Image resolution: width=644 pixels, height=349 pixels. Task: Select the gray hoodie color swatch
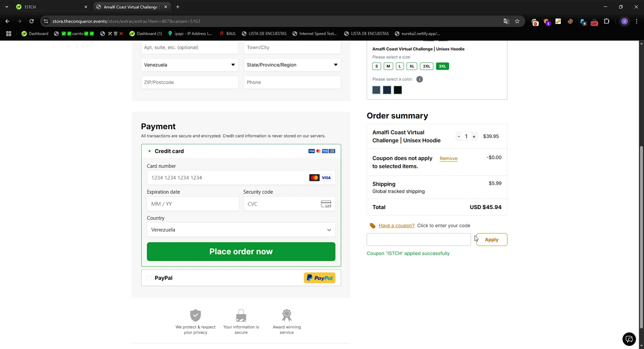point(376,90)
